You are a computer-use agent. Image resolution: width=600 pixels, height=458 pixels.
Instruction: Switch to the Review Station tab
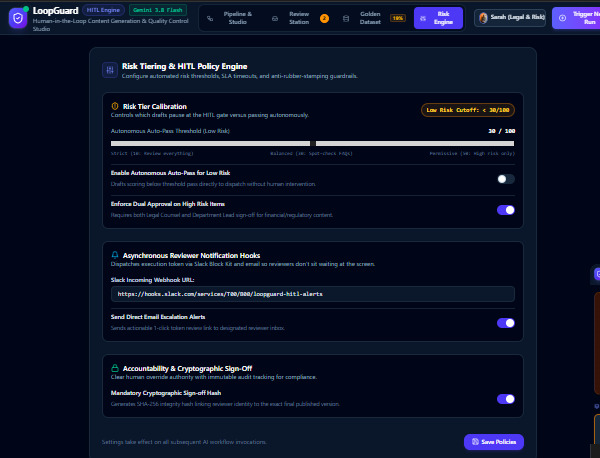pyautogui.click(x=300, y=18)
